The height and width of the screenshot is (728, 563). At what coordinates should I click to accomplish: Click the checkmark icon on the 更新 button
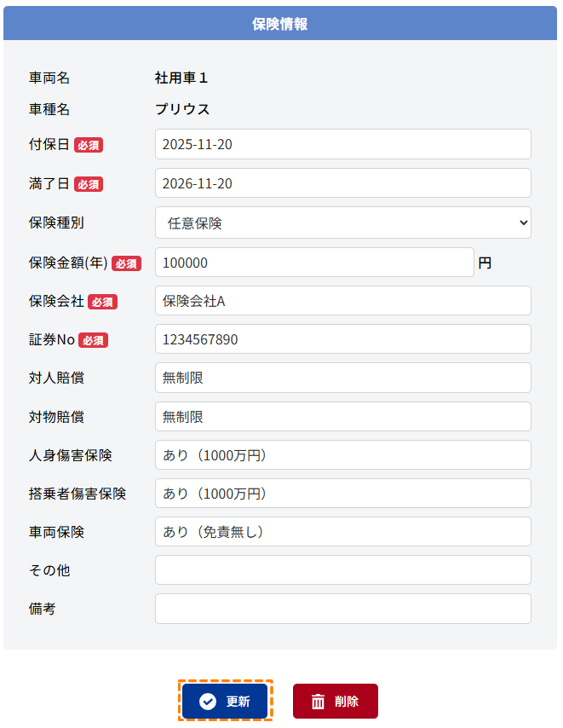coord(207,702)
